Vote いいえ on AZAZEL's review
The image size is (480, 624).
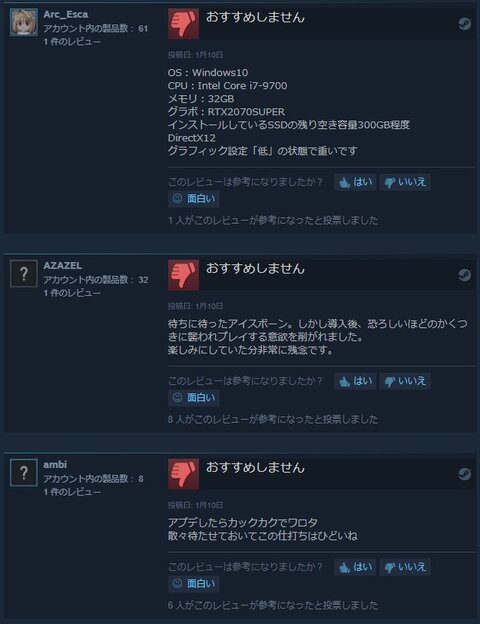(x=405, y=381)
